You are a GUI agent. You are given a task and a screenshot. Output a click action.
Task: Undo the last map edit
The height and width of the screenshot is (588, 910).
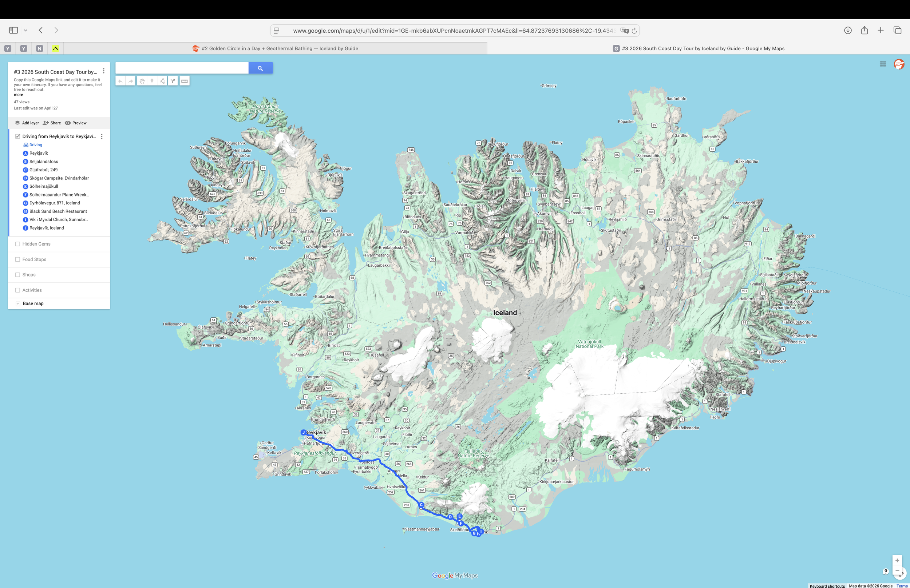click(x=120, y=81)
